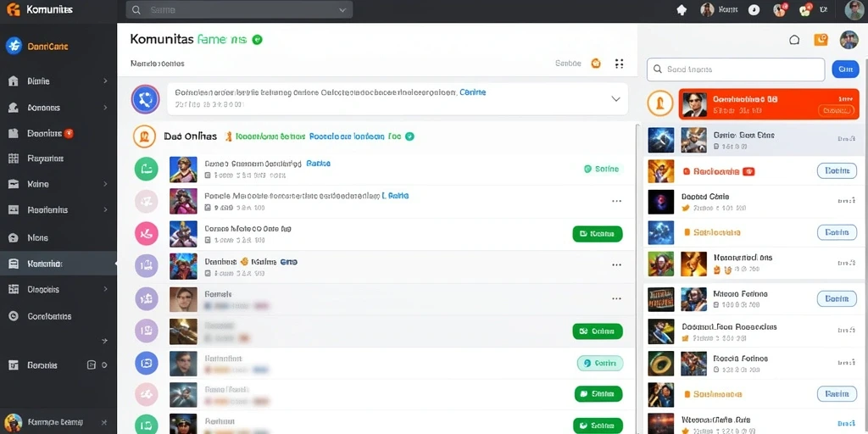Click the home icon in the top bar

[682, 10]
